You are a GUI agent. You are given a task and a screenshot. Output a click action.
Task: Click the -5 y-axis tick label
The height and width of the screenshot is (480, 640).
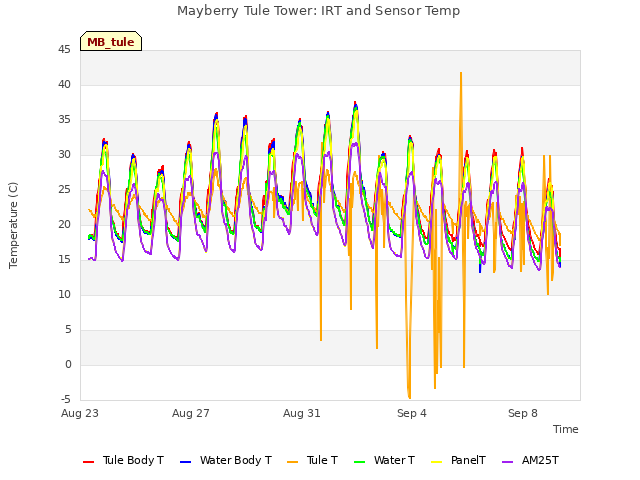[66, 399]
